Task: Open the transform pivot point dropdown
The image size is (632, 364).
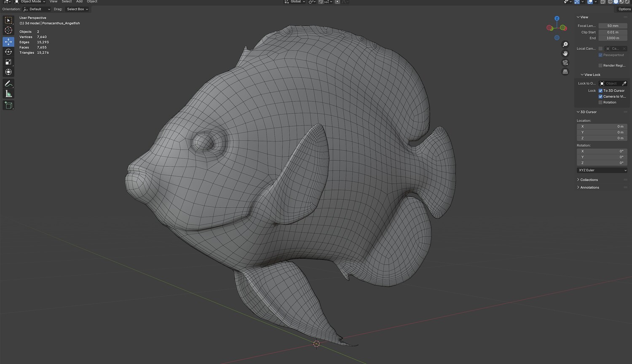Action: [312, 2]
